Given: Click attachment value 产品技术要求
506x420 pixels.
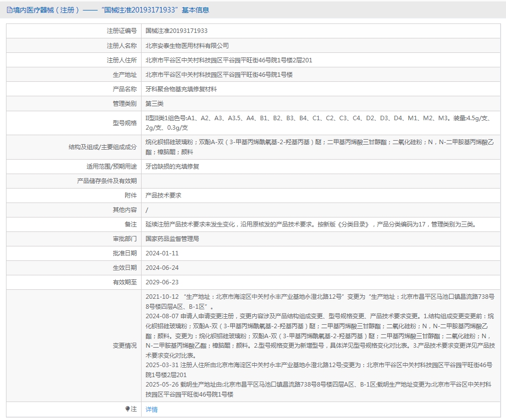Looking at the screenshot, I should (x=164, y=196).
